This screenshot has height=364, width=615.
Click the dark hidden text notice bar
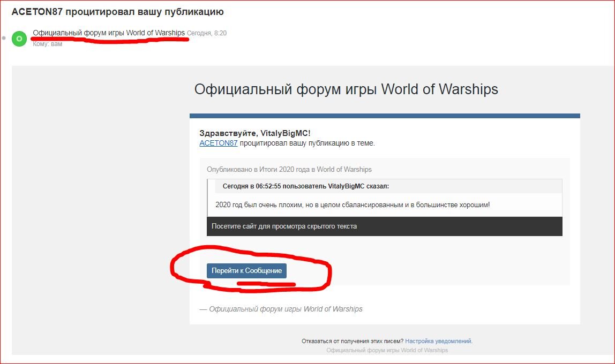point(384,226)
